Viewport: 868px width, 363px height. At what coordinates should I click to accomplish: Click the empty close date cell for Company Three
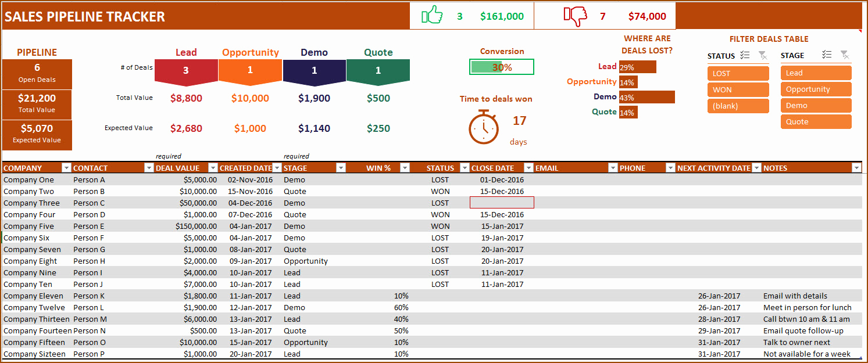click(502, 203)
